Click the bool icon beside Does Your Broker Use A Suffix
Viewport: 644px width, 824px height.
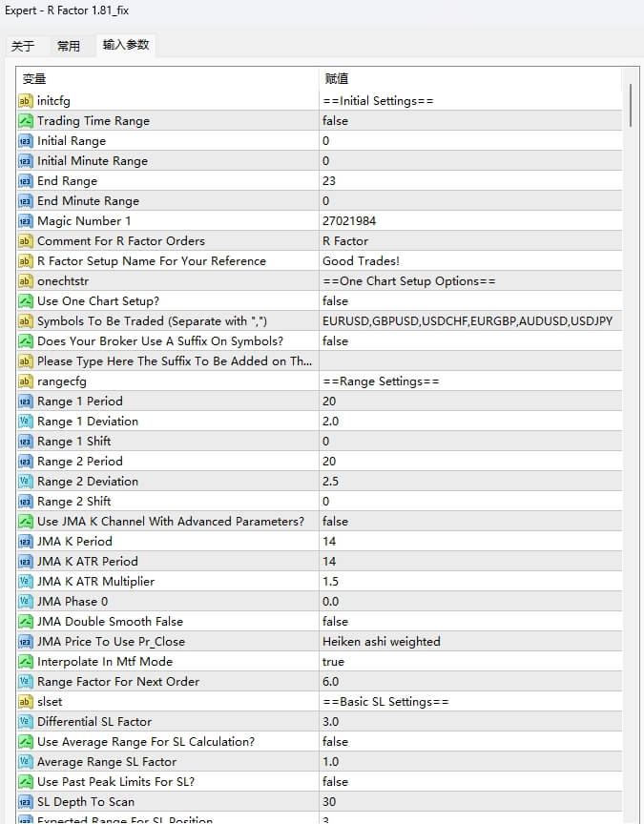pyautogui.click(x=25, y=341)
